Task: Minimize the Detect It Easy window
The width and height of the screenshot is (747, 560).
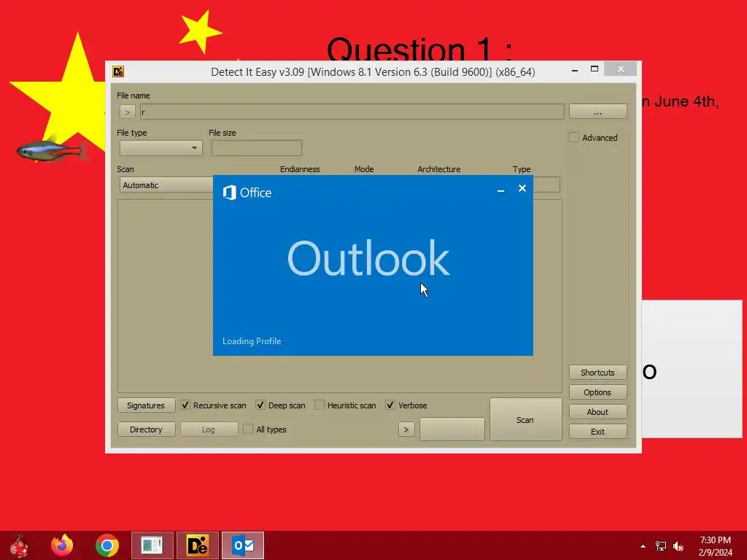Action: pos(575,69)
